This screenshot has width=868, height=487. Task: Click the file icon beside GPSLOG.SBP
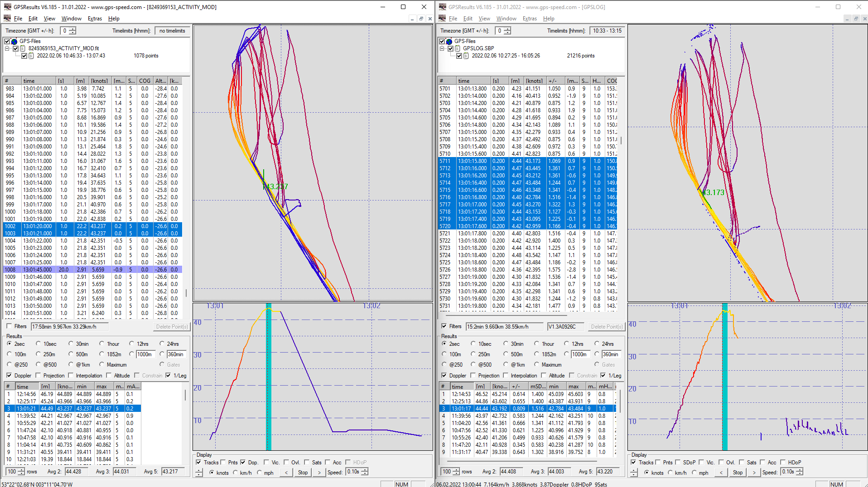point(458,48)
